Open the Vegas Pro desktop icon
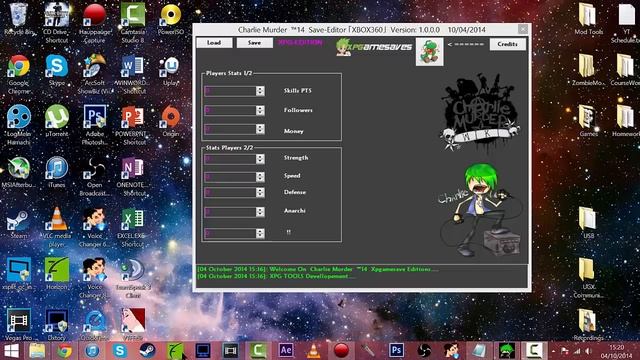 (18, 324)
